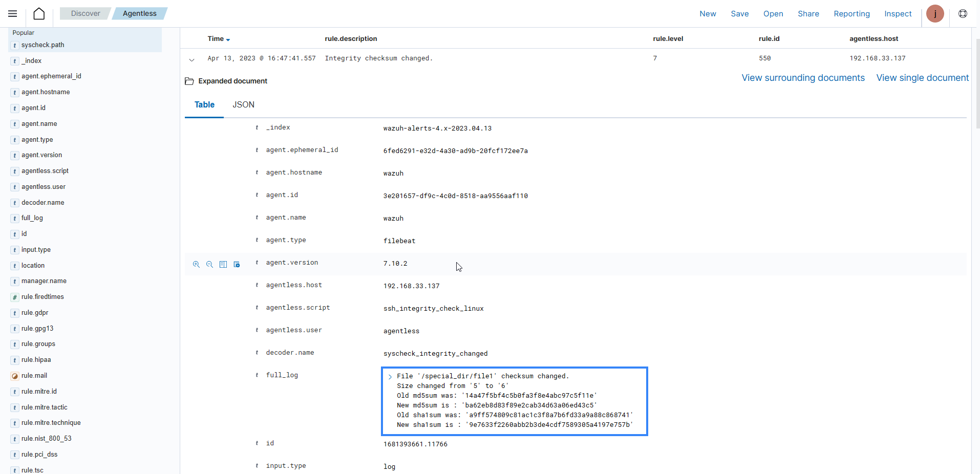The height and width of the screenshot is (474, 980).
Task: Click View single document link
Action: 922,78
